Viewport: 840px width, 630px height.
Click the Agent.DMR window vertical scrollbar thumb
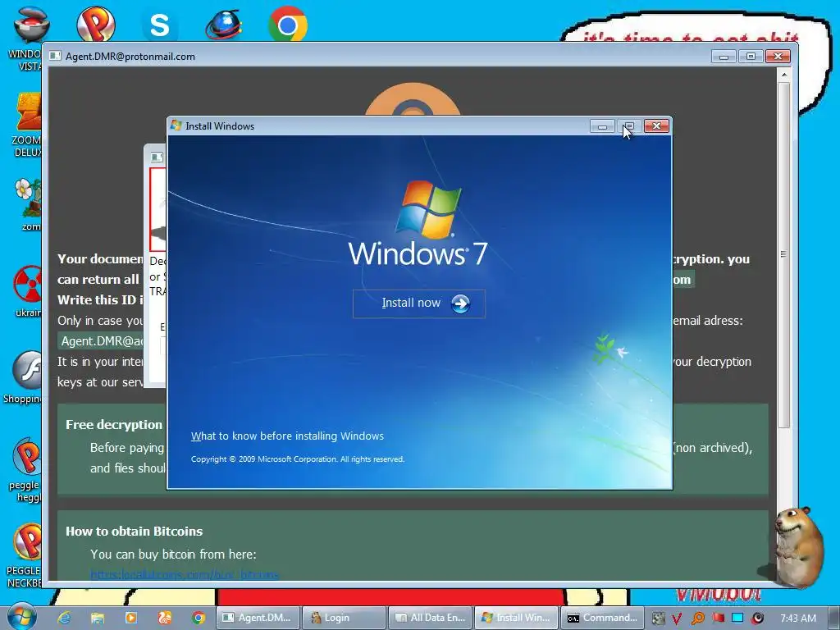(x=783, y=254)
